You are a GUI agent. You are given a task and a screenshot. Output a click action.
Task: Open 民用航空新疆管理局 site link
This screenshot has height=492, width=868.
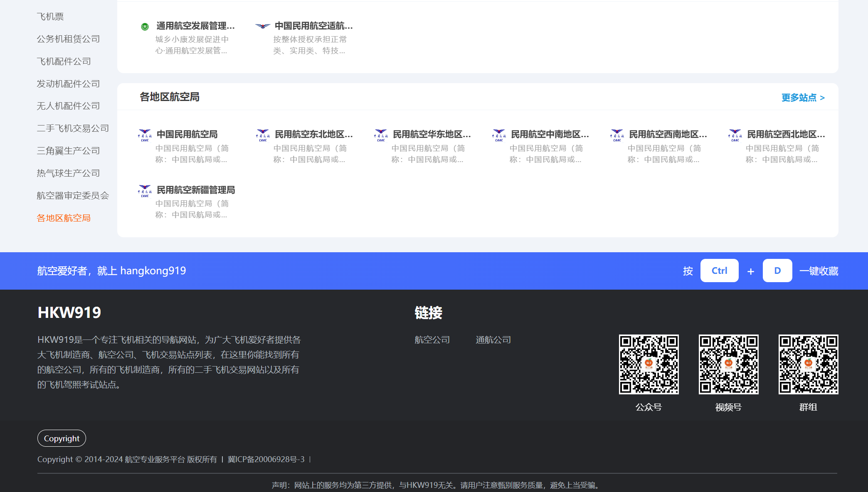(x=196, y=190)
